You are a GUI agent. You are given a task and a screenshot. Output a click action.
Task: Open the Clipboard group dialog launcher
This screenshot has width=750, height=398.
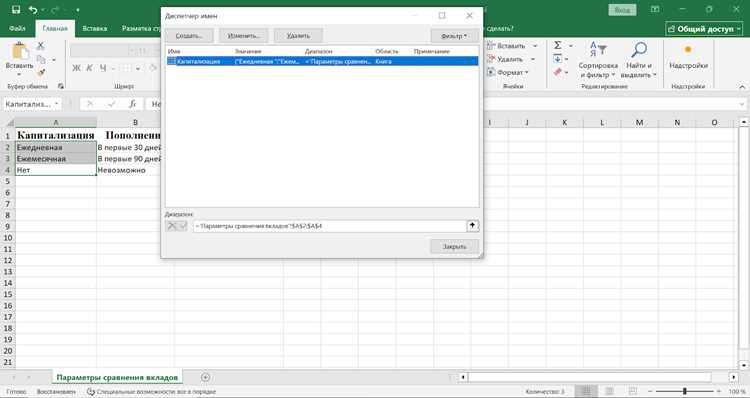(x=61, y=87)
